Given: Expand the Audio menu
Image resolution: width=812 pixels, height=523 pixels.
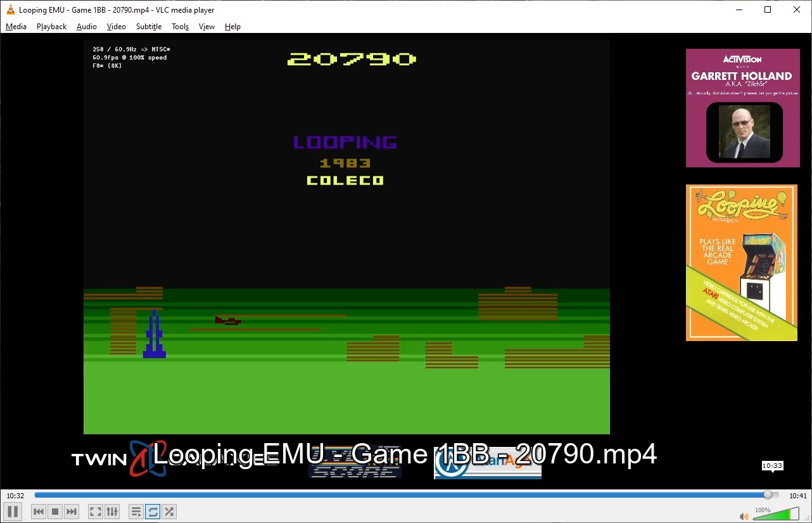Looking at the screenshot, I should (86, 27).
